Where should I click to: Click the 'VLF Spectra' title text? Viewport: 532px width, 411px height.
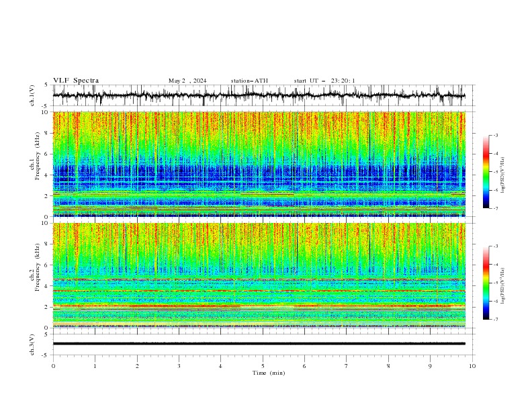76,81
